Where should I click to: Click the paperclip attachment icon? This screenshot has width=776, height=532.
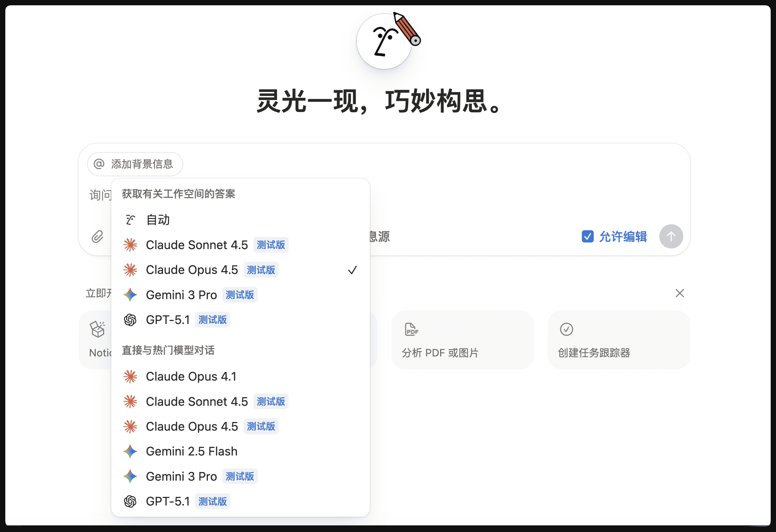tap(97, 237)
